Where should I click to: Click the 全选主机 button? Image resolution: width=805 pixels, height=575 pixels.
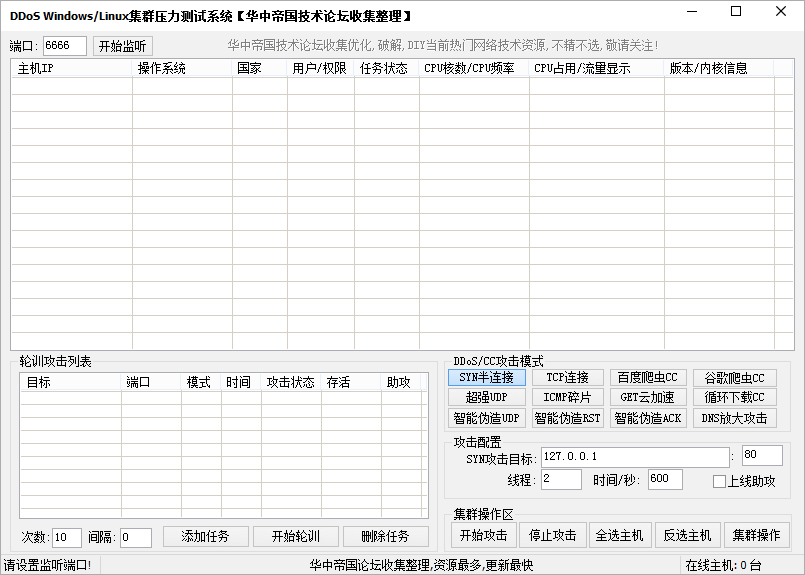pyautogui.click(x=620, y=535)
